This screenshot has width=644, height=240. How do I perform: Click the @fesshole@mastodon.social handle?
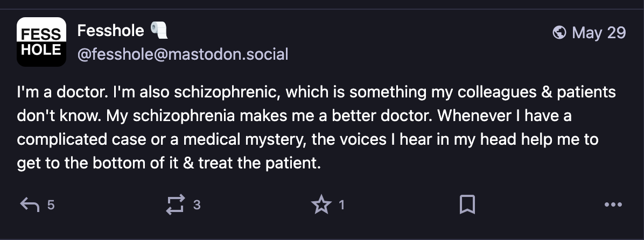[183, 54]
